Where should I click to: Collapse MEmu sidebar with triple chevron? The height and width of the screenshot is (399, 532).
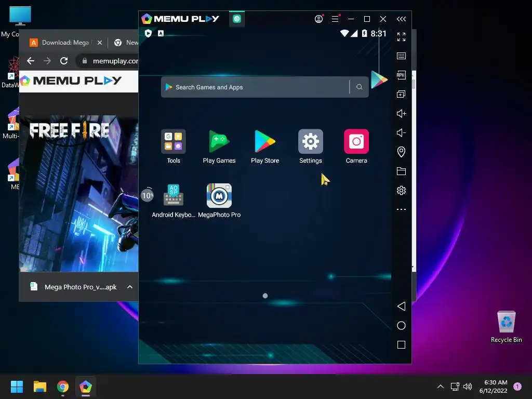coord(401,19)
